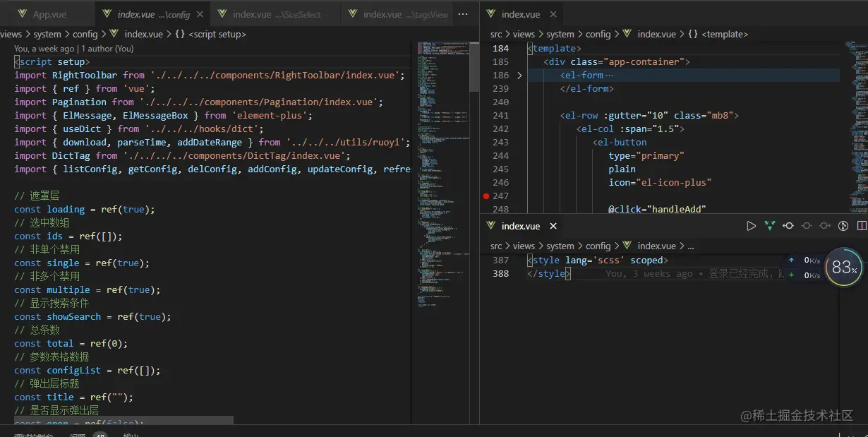Click type="primary" attribute text
This screenshot has width=868, height=437.
point(646,155)
